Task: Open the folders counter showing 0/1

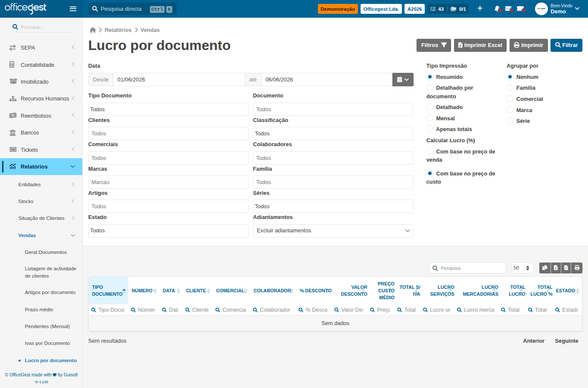Action: [458, 9]
